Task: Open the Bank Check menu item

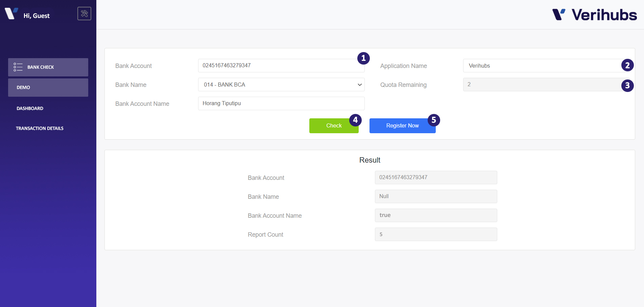Action: (48, 67)
